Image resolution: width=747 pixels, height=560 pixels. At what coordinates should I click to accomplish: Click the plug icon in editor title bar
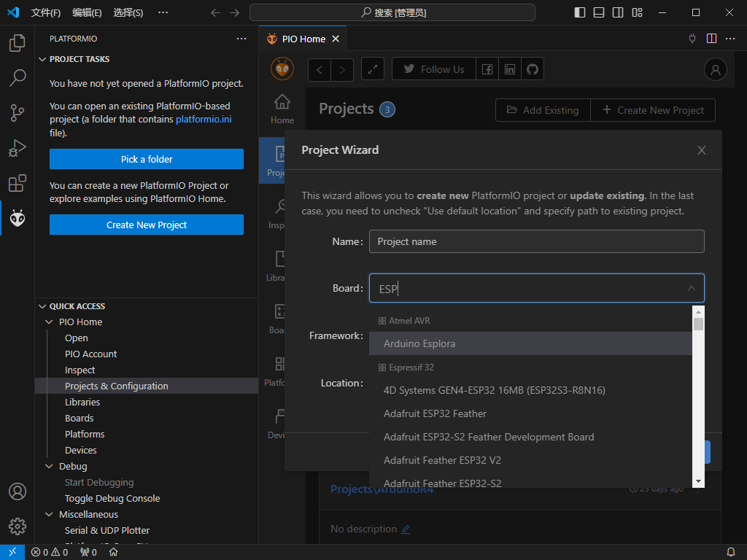pos(692,39)
